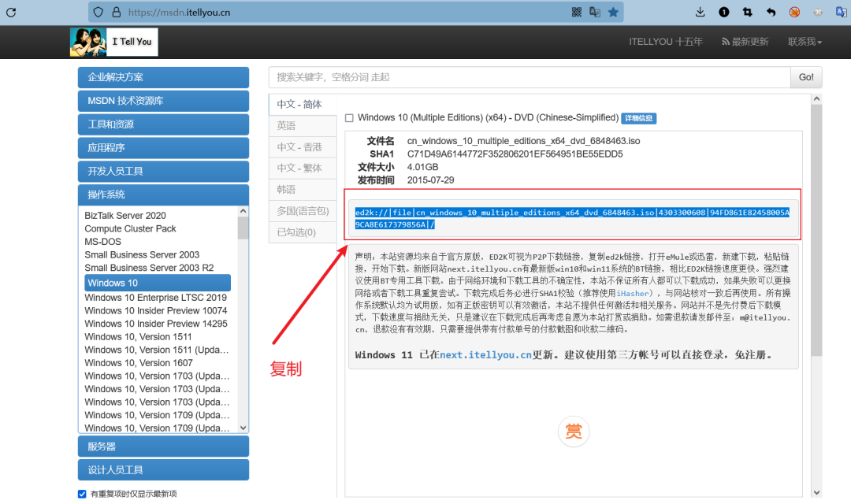The image size is (851, 504).
Task: Click the grey round extension icon
Action: tap(818, 12)
